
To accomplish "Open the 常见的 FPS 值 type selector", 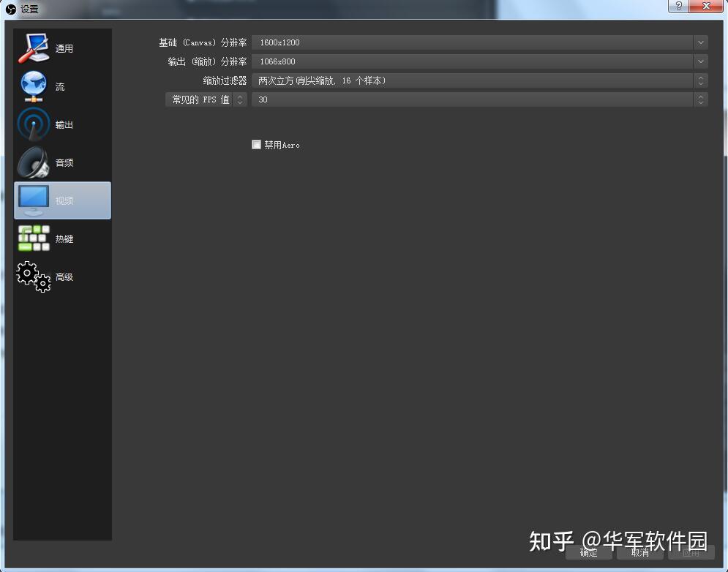I will pyautogui.click(x=206, y=99).
